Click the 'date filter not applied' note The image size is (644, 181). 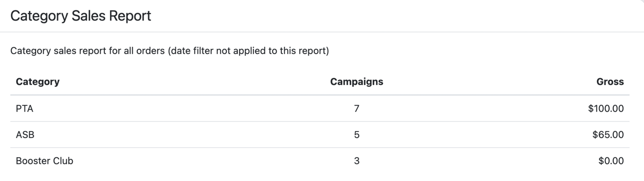coord(248,51)
